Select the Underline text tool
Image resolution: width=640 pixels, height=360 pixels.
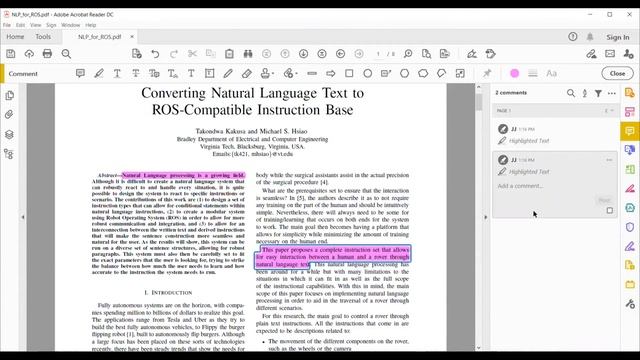click(x=117, y=73)
